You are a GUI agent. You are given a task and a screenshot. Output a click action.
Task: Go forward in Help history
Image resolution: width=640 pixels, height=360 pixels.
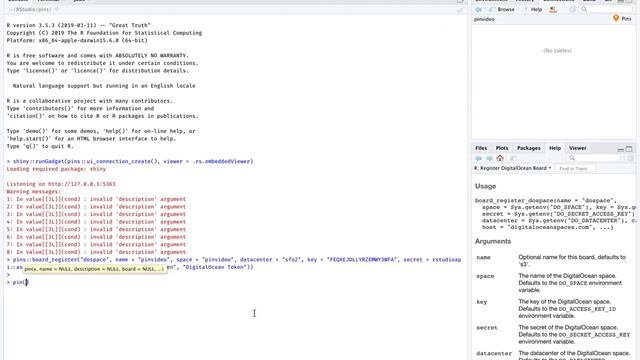click(x=489, y=158)
